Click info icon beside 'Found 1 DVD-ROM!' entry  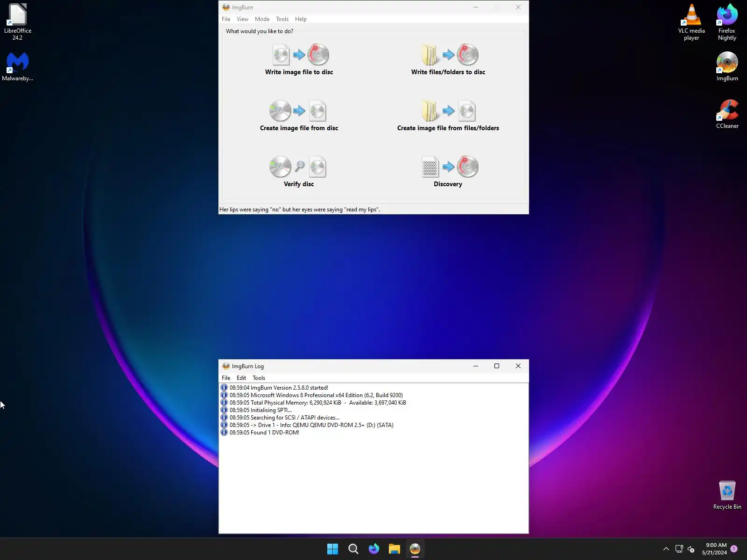click(224, 433)
